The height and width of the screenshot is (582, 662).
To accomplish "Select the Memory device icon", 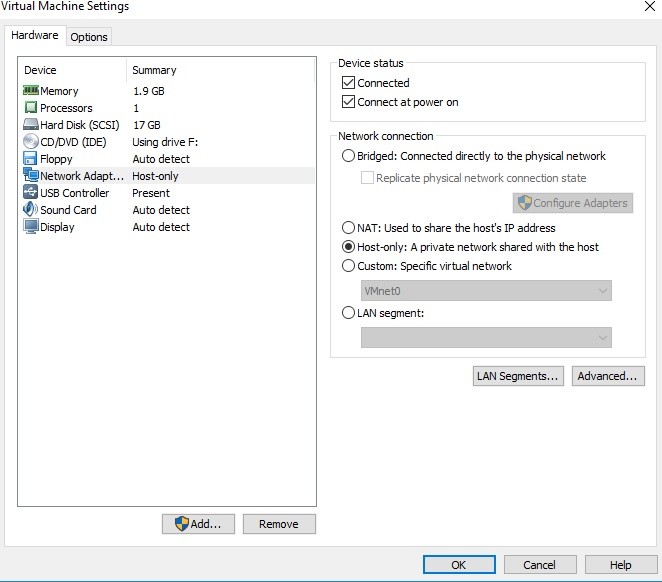I will pos(30,91).
